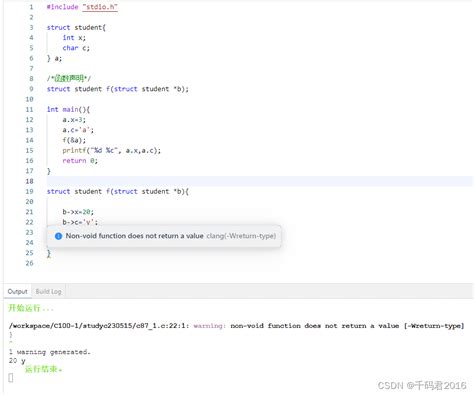
Task: Click the blue info icon in the warning tooltip
Action: pos(58,236)
